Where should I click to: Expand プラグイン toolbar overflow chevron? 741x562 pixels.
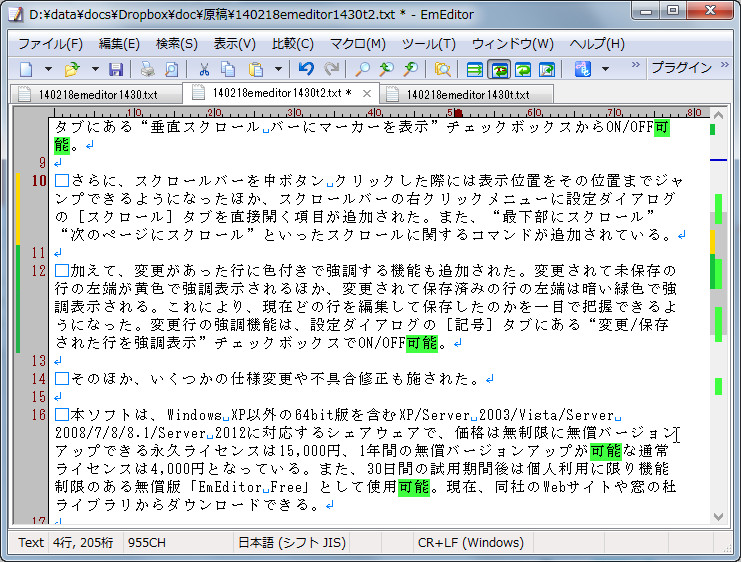(724, 64)
